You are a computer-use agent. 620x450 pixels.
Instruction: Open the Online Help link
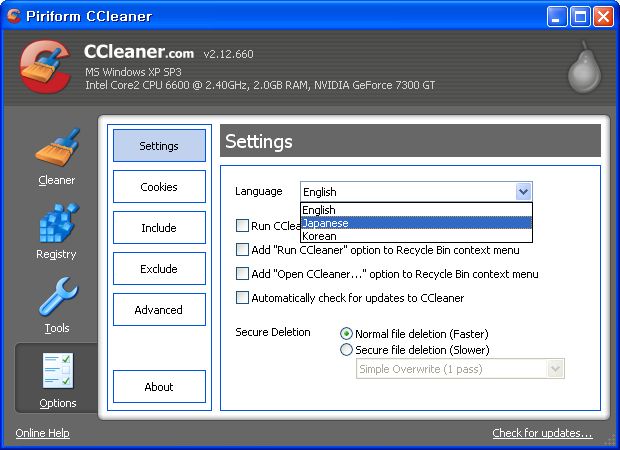pyautogui.click(x=42, y=433)
